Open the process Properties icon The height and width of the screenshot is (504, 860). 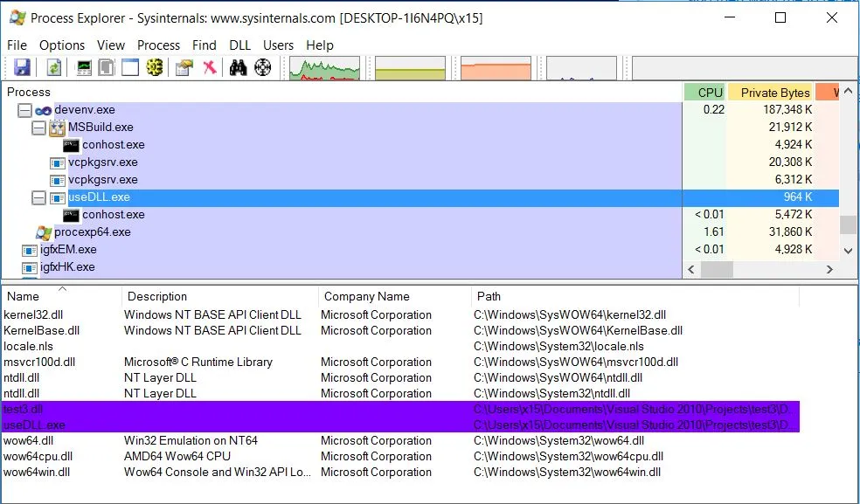pyautogui.click(x=184, y=67)
